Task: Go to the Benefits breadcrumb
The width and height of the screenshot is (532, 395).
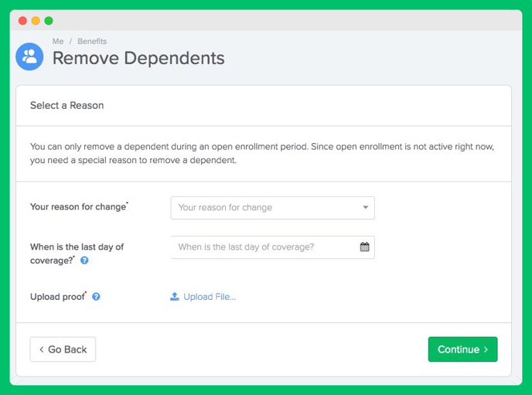Action: coord(92,42)
